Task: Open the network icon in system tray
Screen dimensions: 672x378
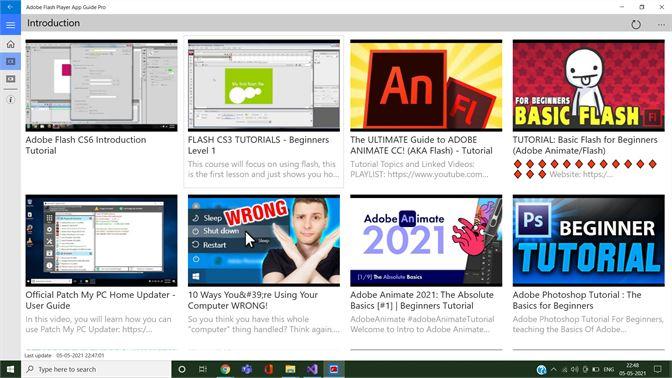Action: tap(564, 369)
